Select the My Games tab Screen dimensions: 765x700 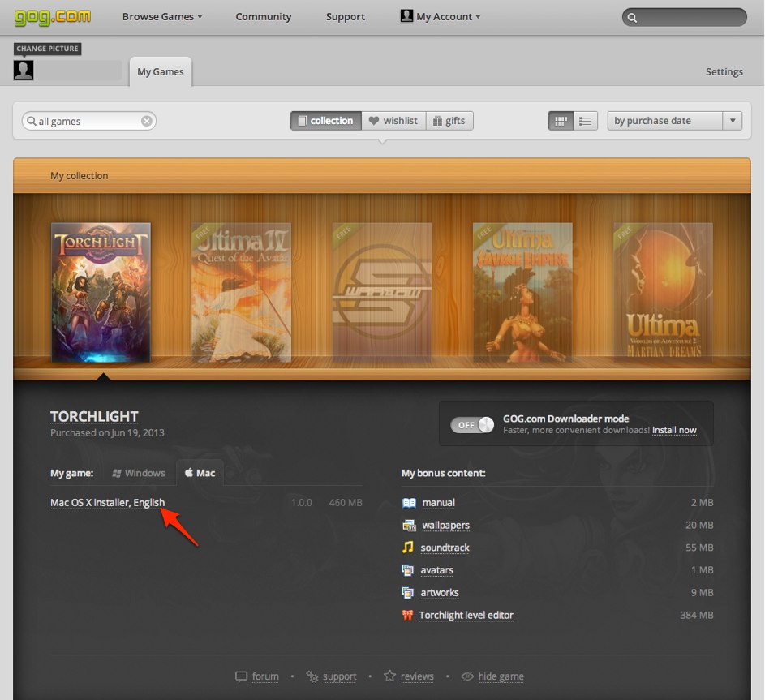tap(161, 71)
